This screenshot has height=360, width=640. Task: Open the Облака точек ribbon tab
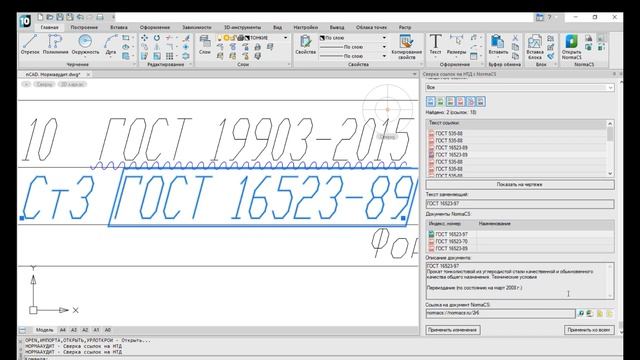(371, 27)
